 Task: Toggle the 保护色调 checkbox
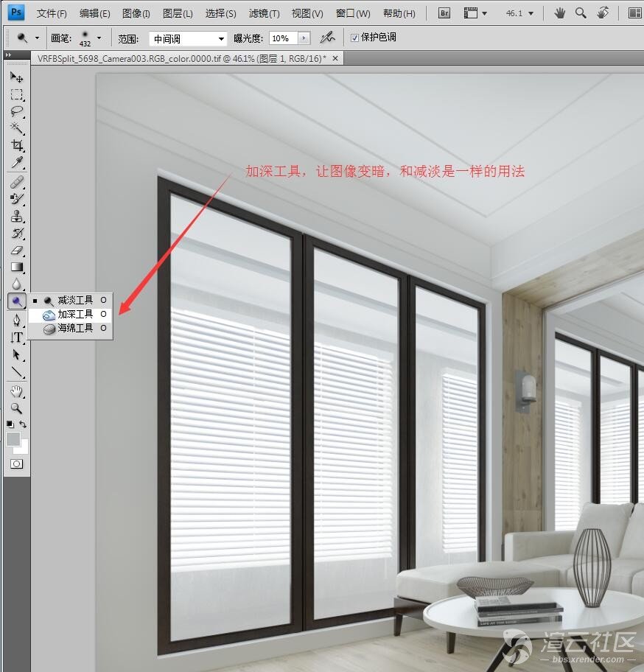[354, 38]
